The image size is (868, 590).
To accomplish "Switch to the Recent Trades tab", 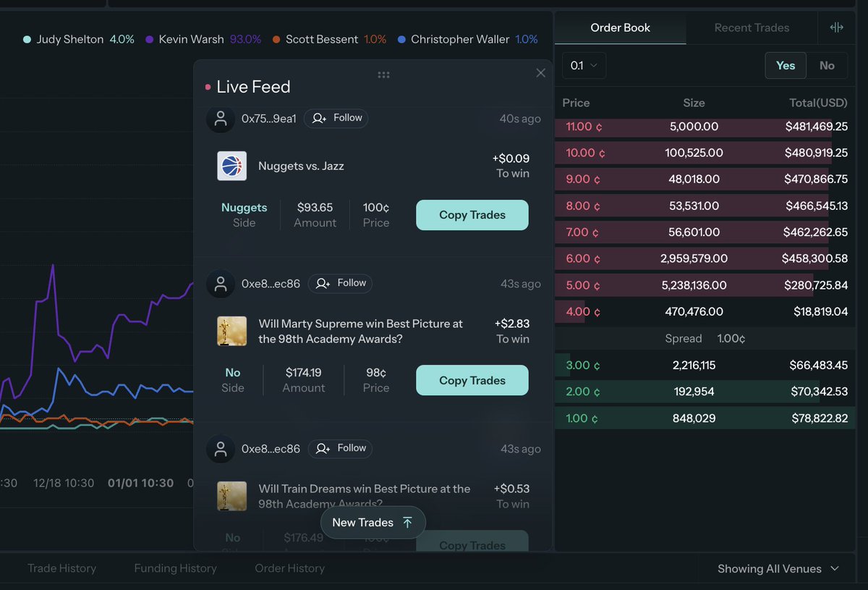I will (x=752, y=28).
